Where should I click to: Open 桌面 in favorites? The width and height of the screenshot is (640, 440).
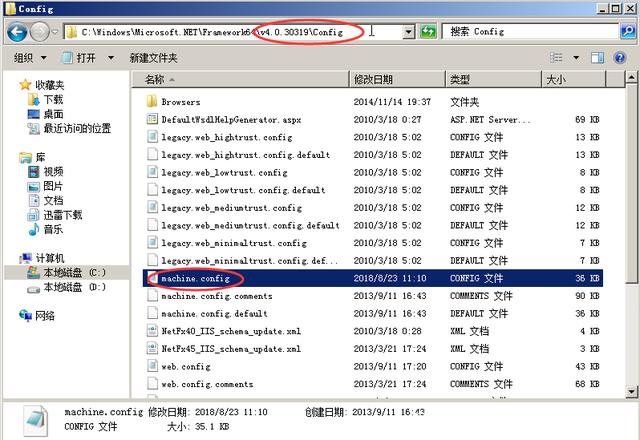(x=45, y=114)
